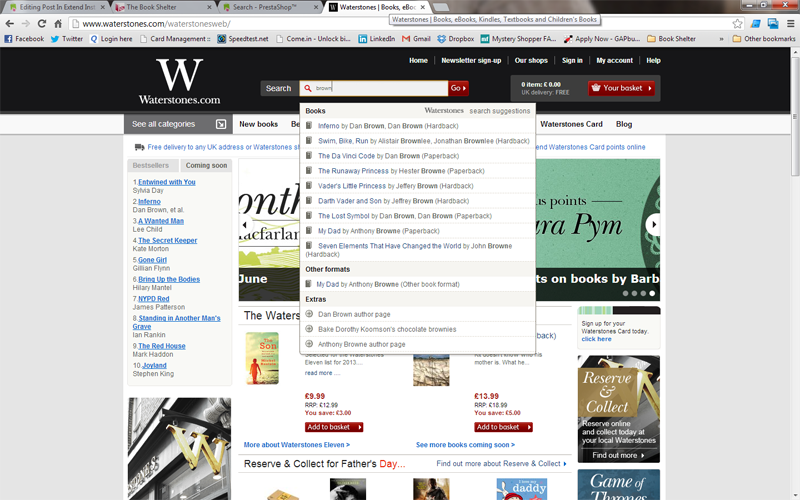Open My account link
Screen dimensions: 800x500
pyautogui.click(x=615, y=60)
